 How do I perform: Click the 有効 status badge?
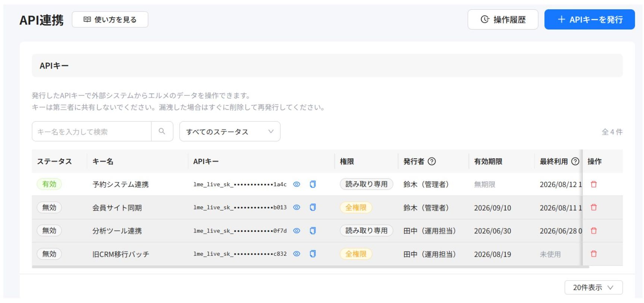(49, 184)
